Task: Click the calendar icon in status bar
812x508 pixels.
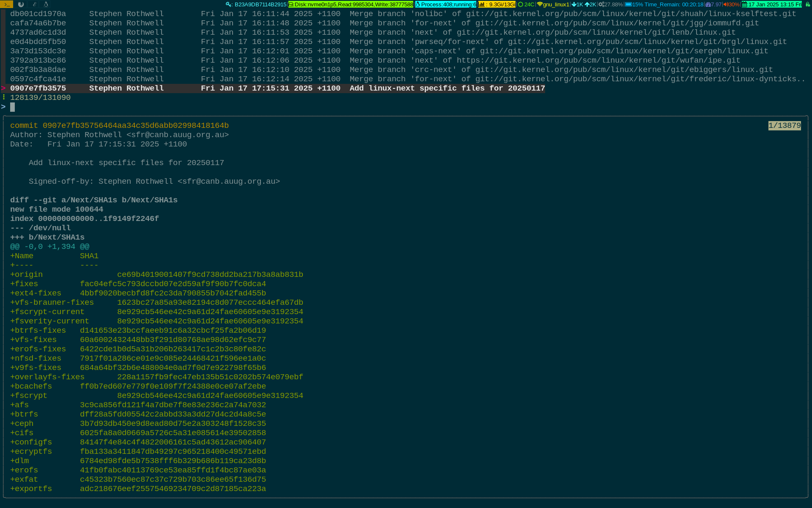Action: tap(745, 4)
